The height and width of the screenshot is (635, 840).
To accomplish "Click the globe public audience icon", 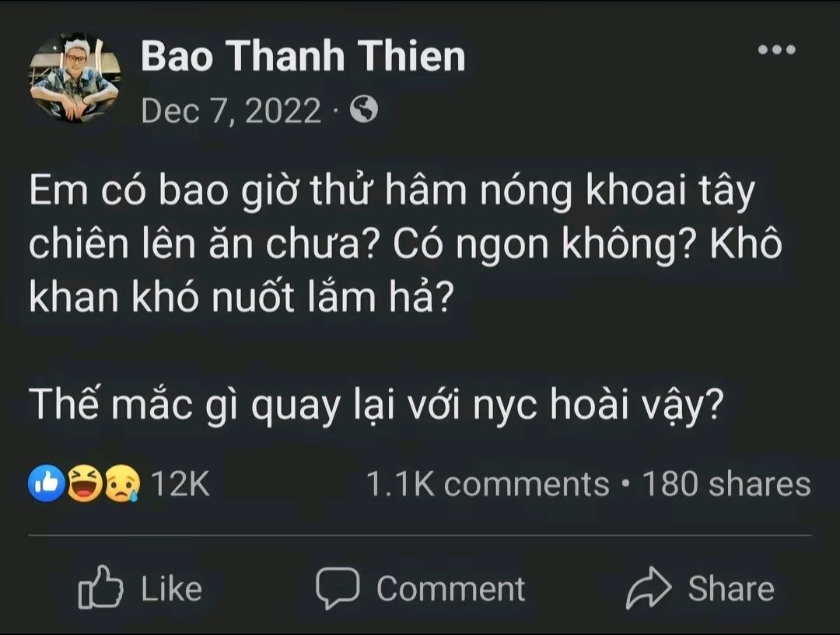I will 363,111.
